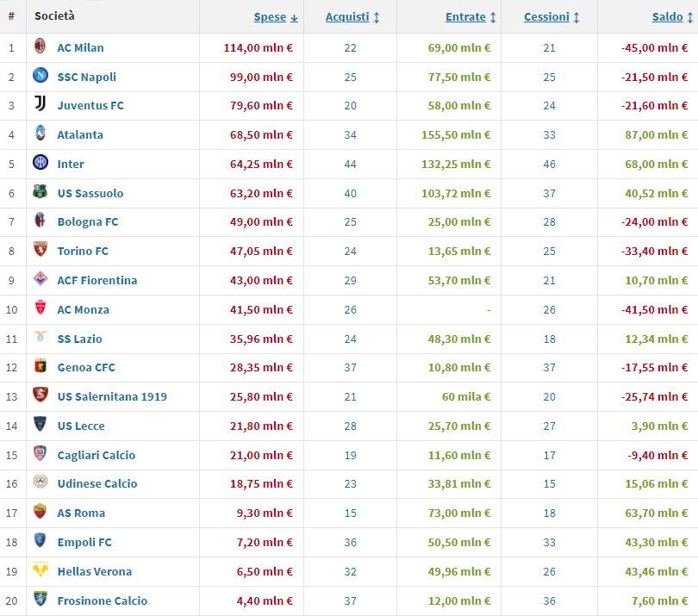Image resolution: width=698 pixels, height=616 pixels.
Task: Sort table by Saldo column
Action: (x=667, y=17)
